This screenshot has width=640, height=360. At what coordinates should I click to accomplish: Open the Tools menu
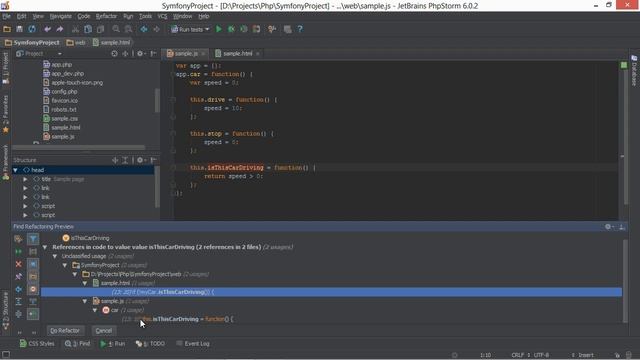(145, 16)
